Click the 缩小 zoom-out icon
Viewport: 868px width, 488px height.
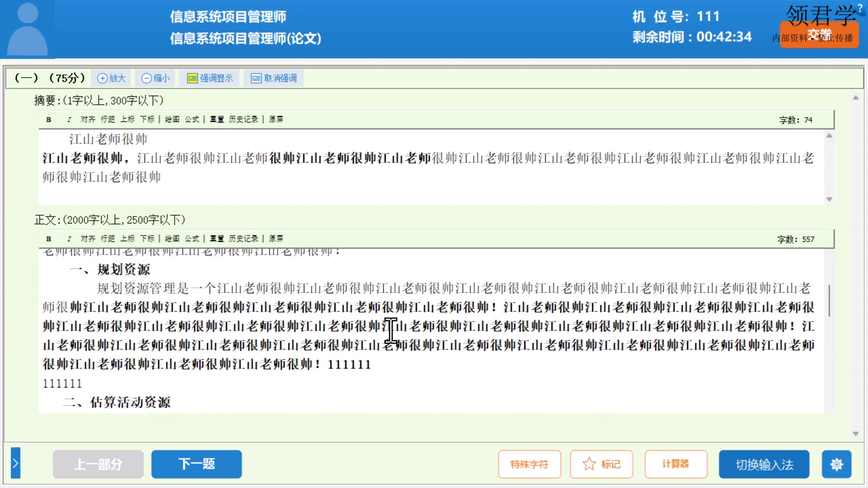click(155, 78)
